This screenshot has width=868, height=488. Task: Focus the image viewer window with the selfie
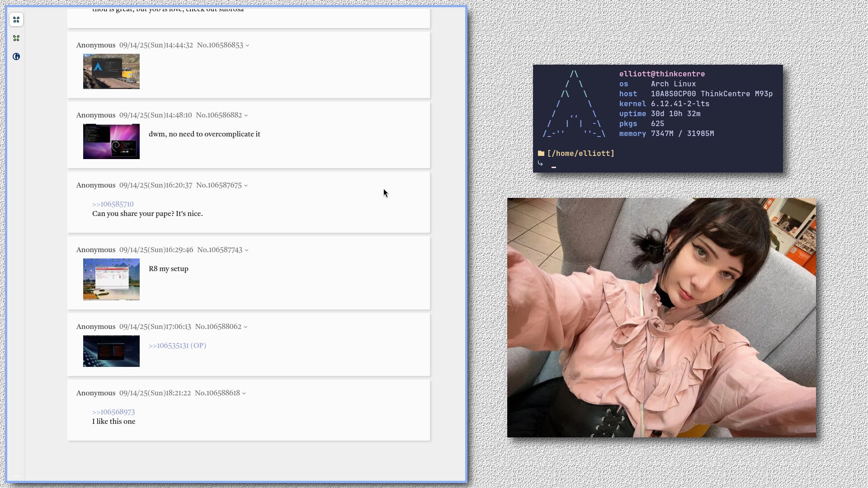point(661,318)
